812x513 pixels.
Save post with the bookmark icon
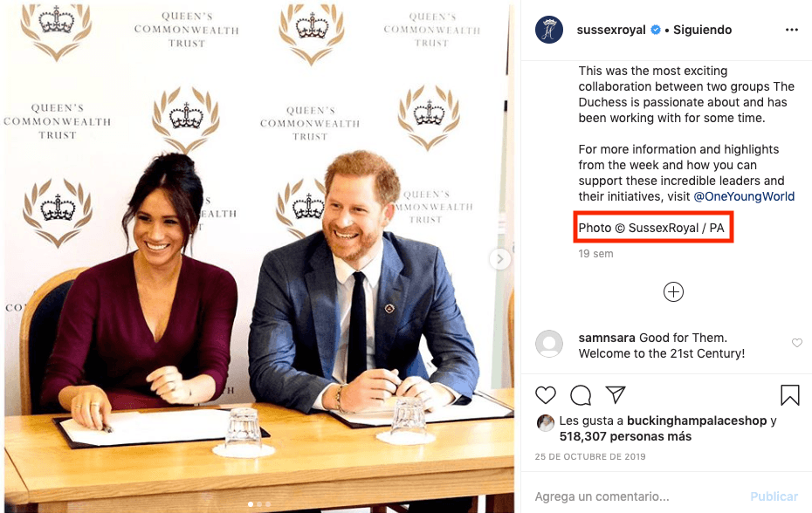coord(789,395)
